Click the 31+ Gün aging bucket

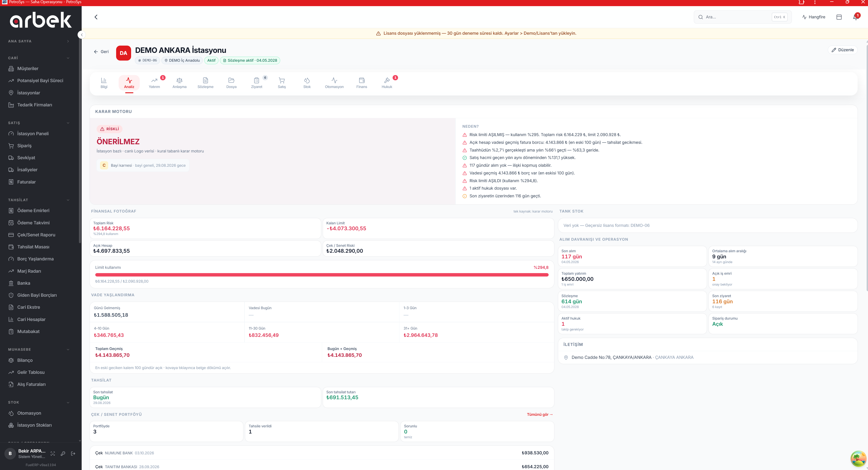click(x=476, y=332)
